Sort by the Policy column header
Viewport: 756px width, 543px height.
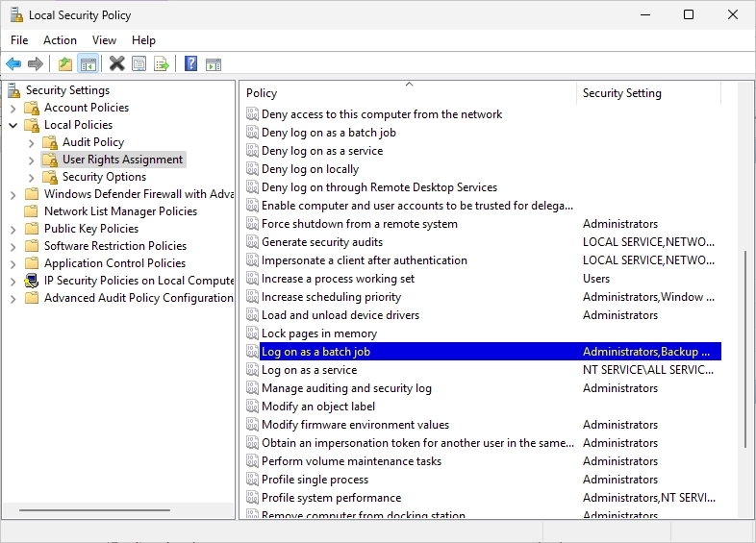point(409,93)
